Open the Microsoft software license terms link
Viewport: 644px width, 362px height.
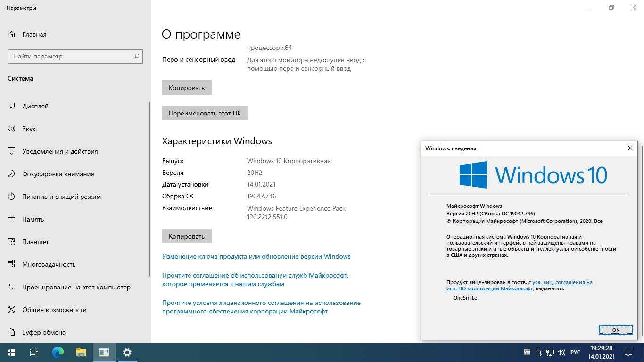pyautogui.click(x=261, y=307)
